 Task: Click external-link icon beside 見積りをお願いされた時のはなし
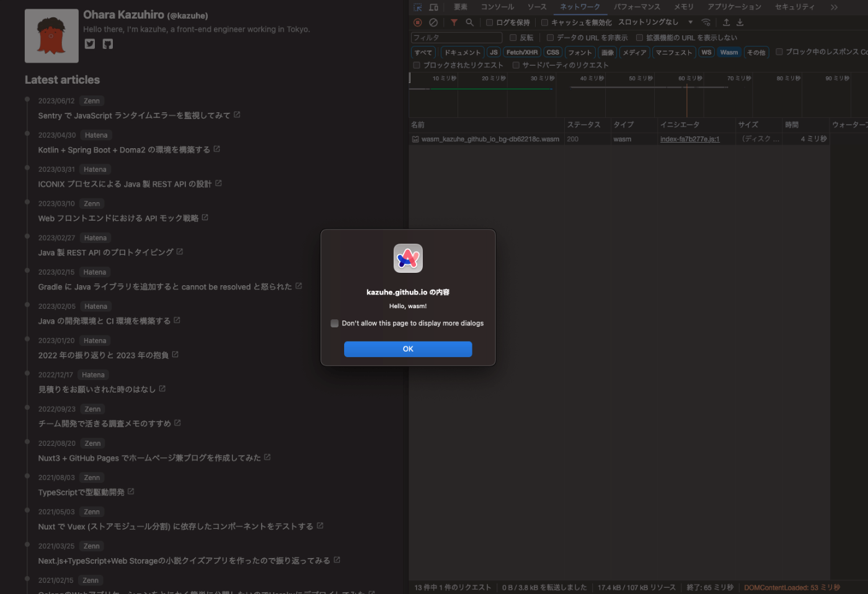coord(162,389)
